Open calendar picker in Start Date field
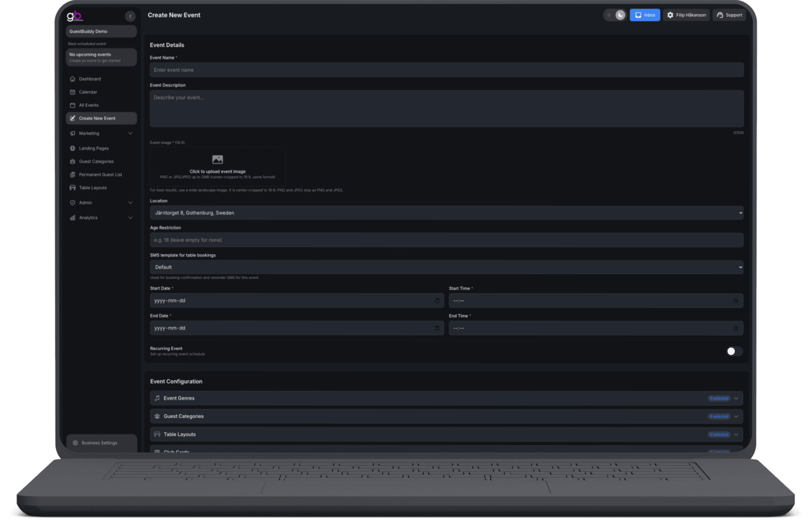This screenshot has height=523, width=812. point(437,301)
